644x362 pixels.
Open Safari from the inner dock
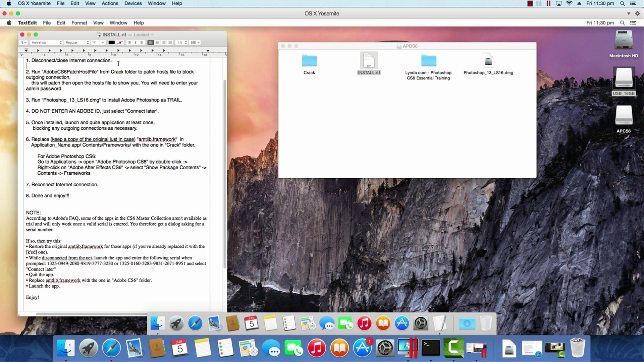(x=195, y=323)
